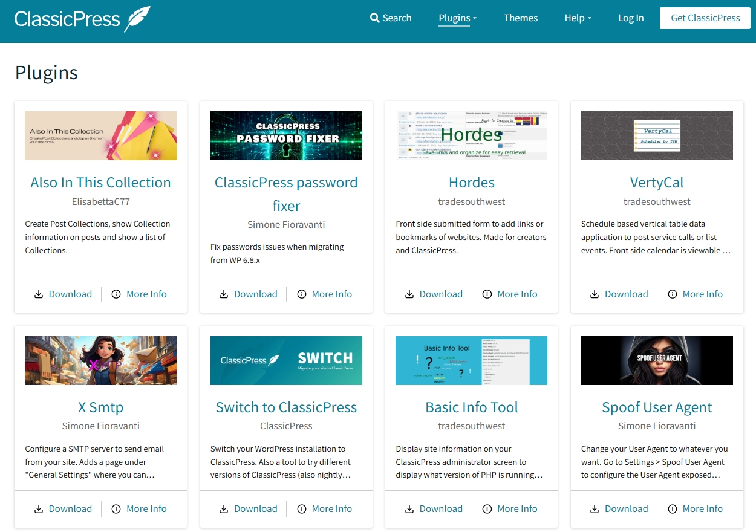Go to the Log In page
756x532 pixels.
tap(631, 18)
